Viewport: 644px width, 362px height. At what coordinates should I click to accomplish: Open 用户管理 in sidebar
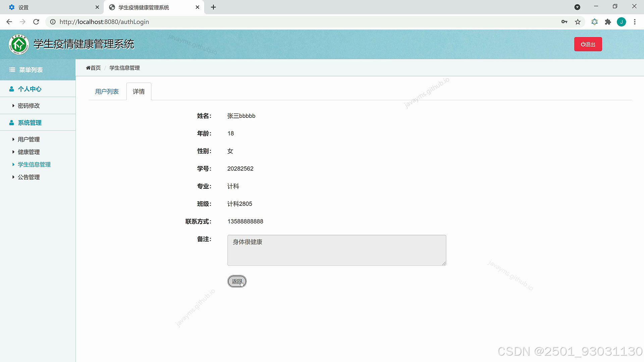(x=29, y=139)
